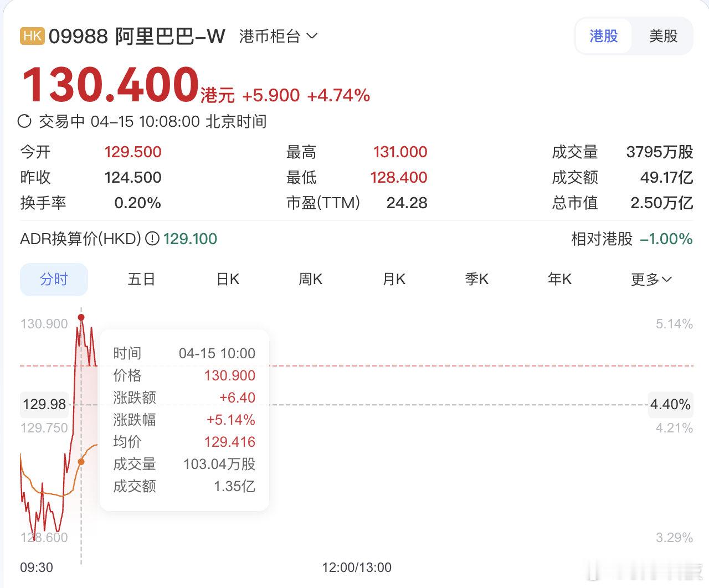Screen dimensions: 709x588
Task: Select the currently active 分时 tab
Action: [x=54, y=280]
